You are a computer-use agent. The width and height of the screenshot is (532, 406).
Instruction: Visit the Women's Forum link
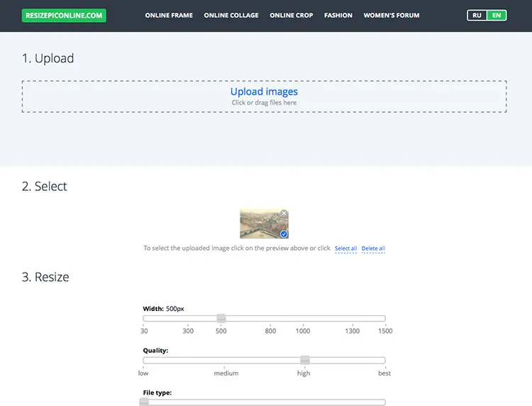[392, 16]
